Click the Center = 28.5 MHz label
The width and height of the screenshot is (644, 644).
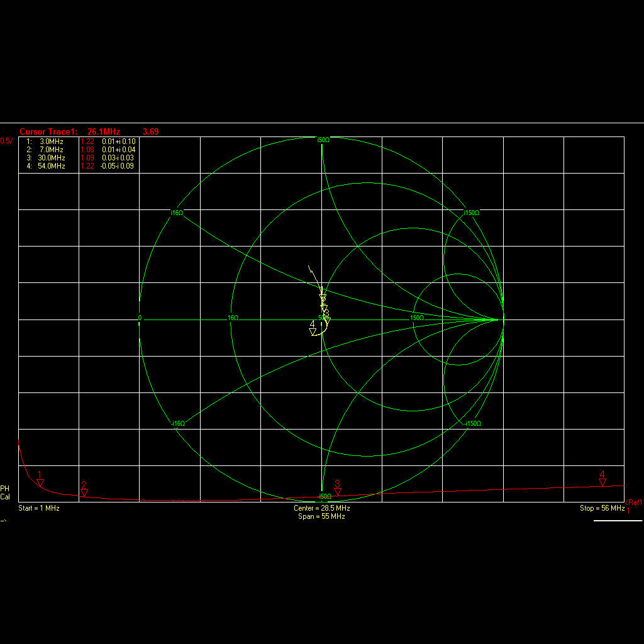click(322, 508)
